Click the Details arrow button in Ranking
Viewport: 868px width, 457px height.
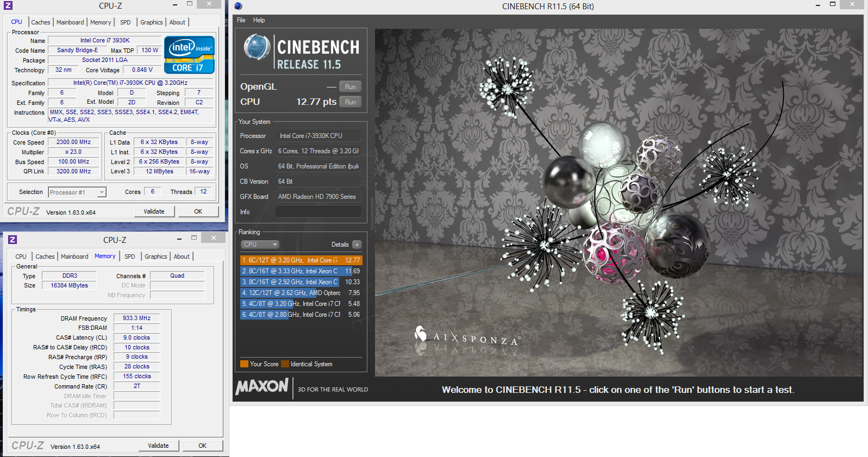(357, 245)
